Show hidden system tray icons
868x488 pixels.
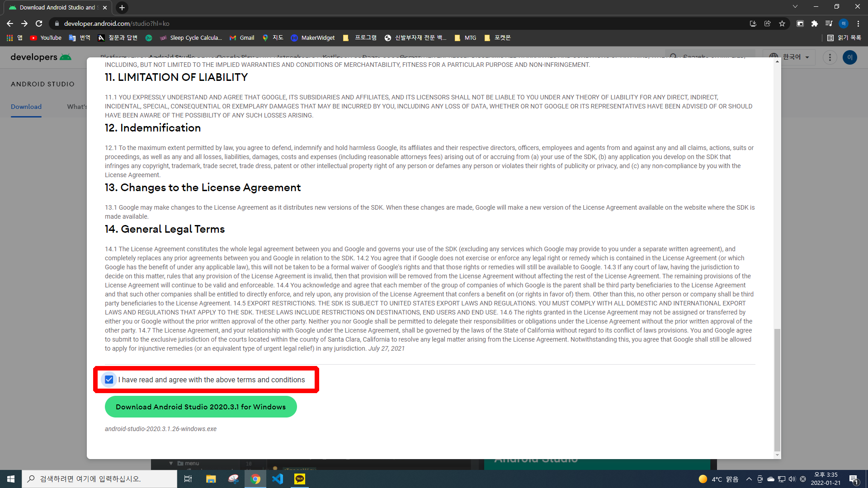tap(749, 479)
